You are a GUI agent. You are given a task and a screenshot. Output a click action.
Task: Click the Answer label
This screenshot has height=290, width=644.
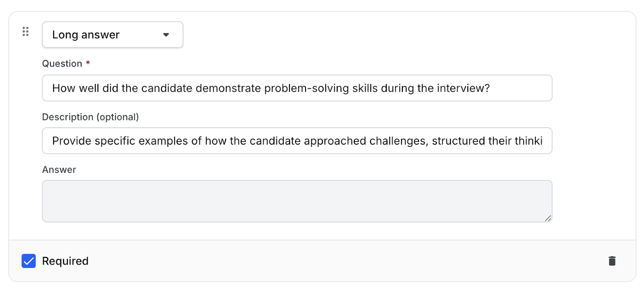(59, 170)
